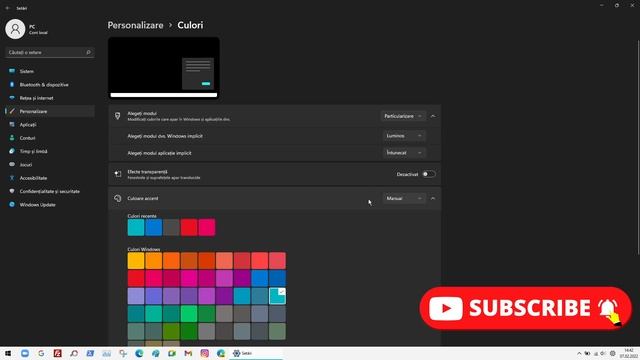Open the clock and date in taskbar
The width and height of the screenshot is (640, 360).
pos(629,353)
